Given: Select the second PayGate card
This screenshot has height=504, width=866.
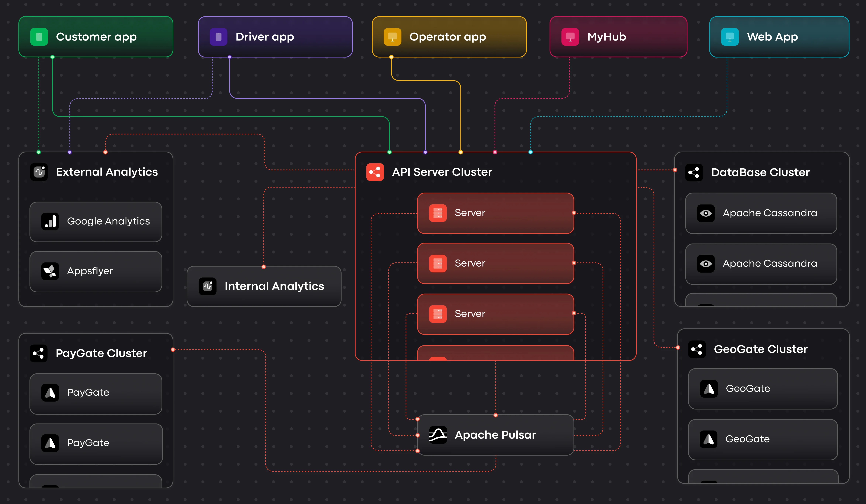Looking at the screenshot, I should tap(96, 444).
